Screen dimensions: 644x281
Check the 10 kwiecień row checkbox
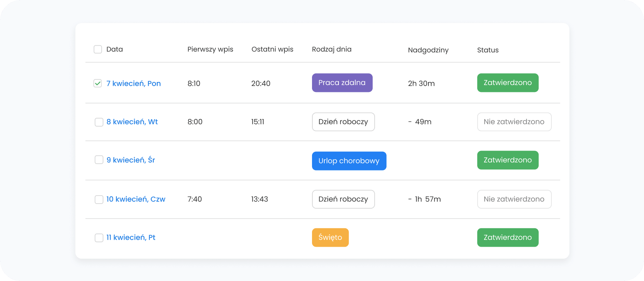coord(99,199)
